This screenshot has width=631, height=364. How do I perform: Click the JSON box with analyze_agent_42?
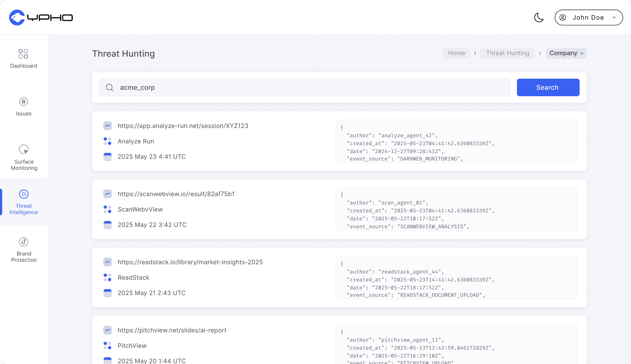click(x=456, y=141)
